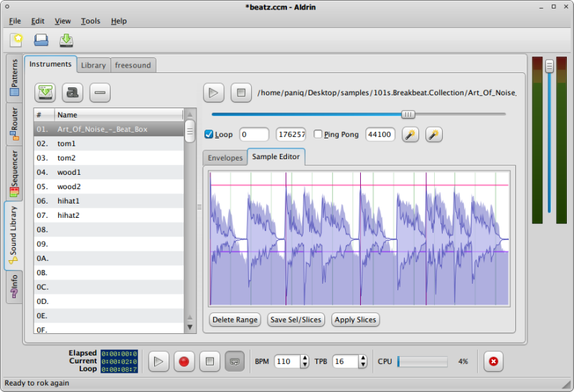
Task: Open the Tools menu
Action: 90,21
